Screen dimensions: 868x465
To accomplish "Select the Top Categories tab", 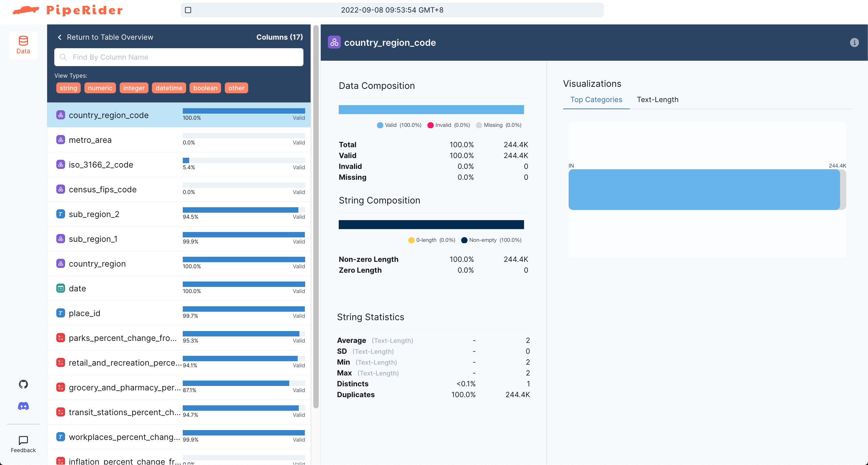I will click(596, 100).
